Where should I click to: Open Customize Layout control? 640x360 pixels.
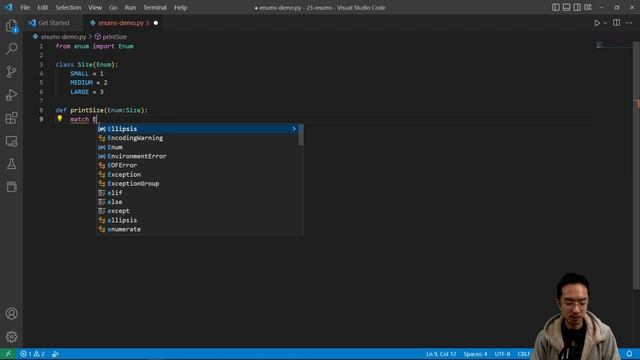point(588,7)
